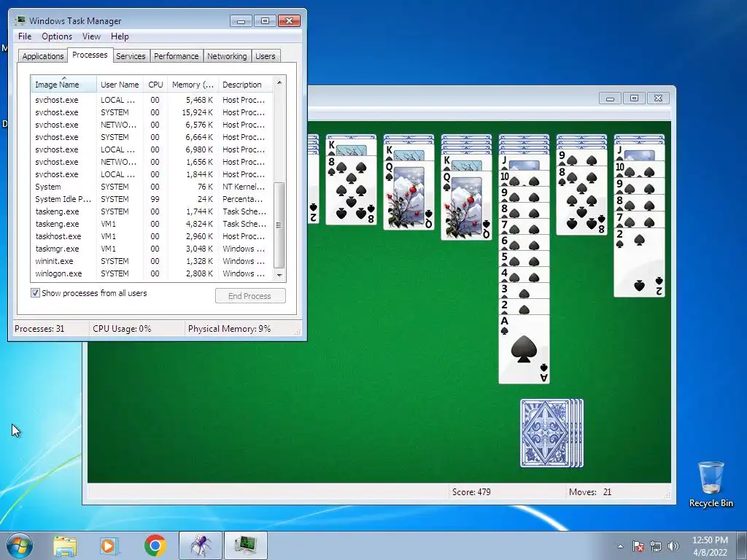Click Processes: 31 status entry
Image resolution: width=747 pixels, height=560 pixels.
coord(39,329)
